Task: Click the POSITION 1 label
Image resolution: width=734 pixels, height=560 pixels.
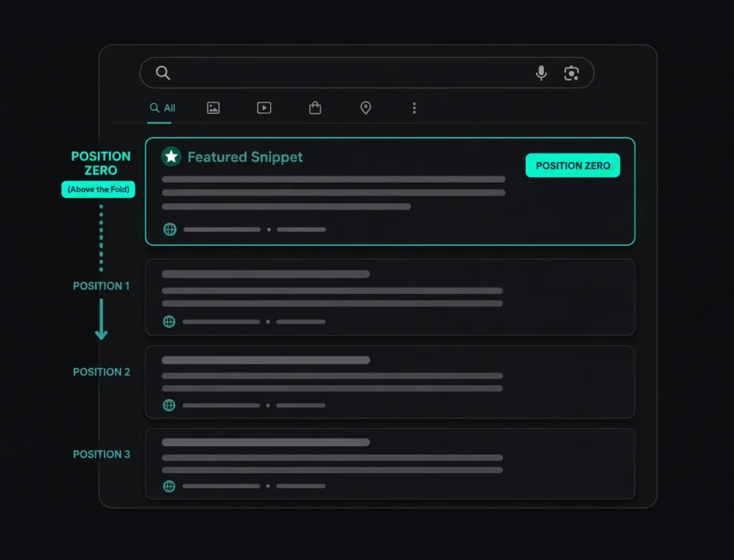Action: coord(101,285)
